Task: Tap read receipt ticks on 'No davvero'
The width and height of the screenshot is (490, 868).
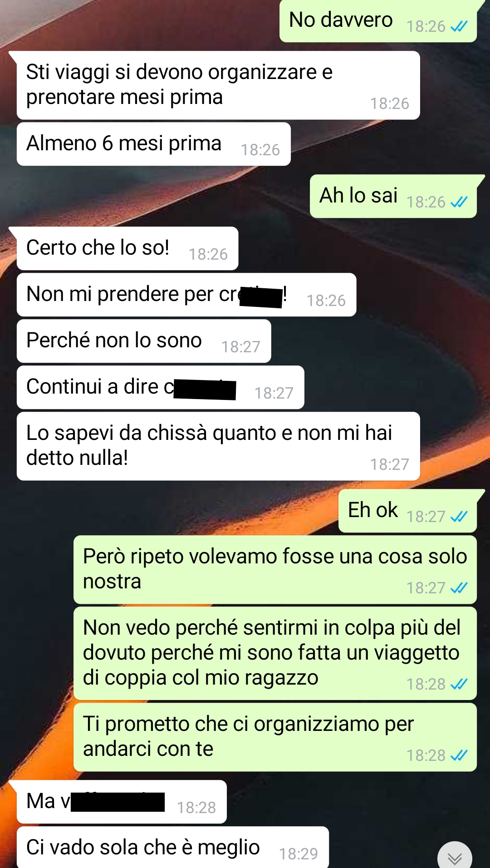Action: pos(459,26)
